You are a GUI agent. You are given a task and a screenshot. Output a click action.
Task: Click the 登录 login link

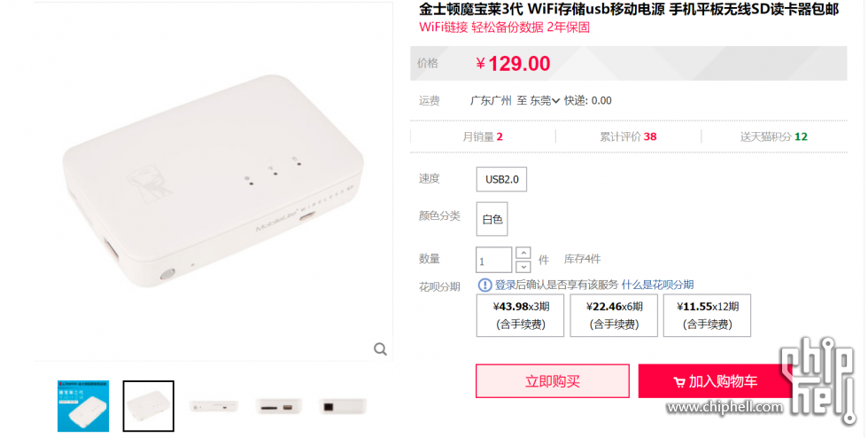(505, 285)
